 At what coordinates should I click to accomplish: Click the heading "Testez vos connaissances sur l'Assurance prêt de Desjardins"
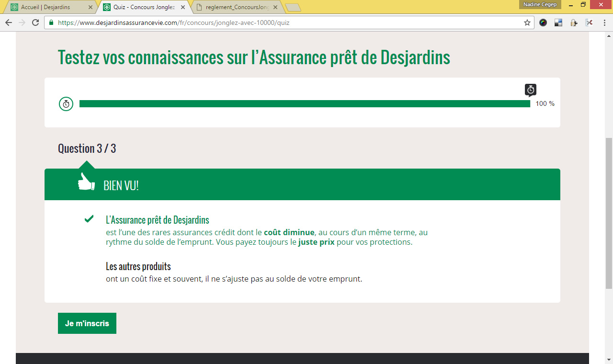pos(254,57)
